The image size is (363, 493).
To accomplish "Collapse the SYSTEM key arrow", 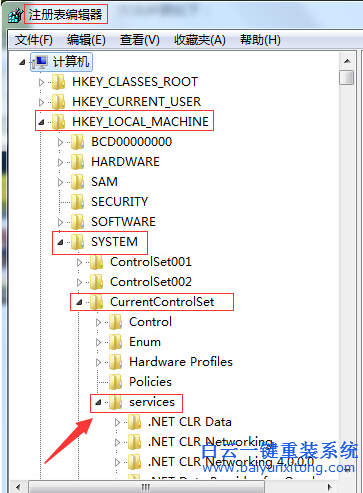I will (x=60, y=243).
